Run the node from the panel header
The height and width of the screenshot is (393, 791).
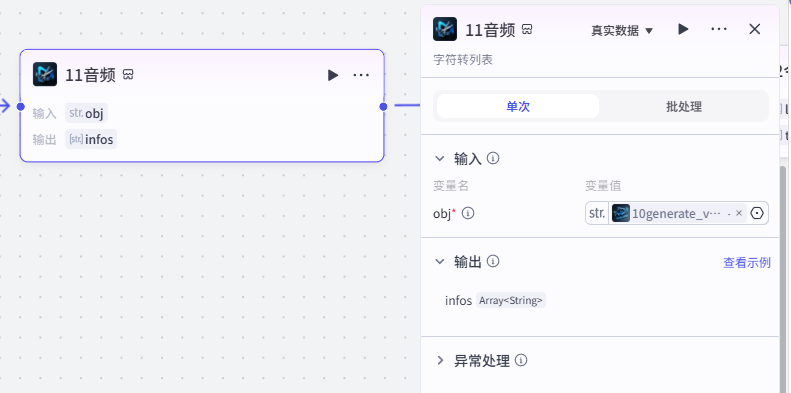tap(683, 29)
